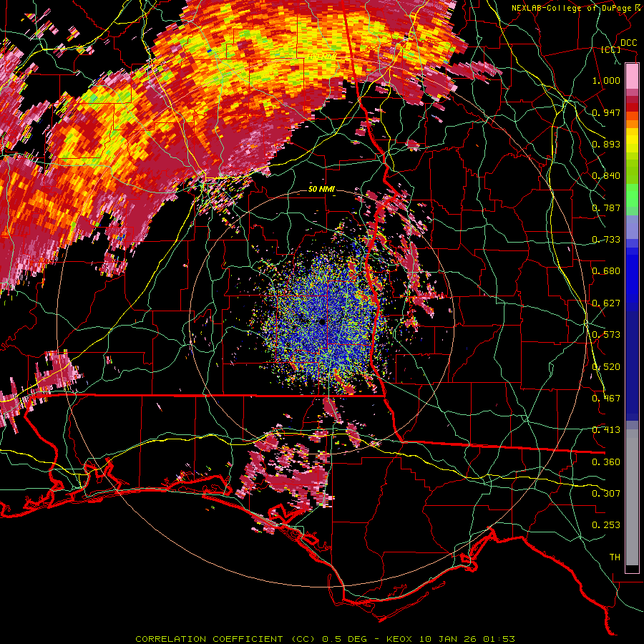This screenshot has width=644, height=644.
Task: Select the 0.733 legend value
Action: [x=606, y=240]
